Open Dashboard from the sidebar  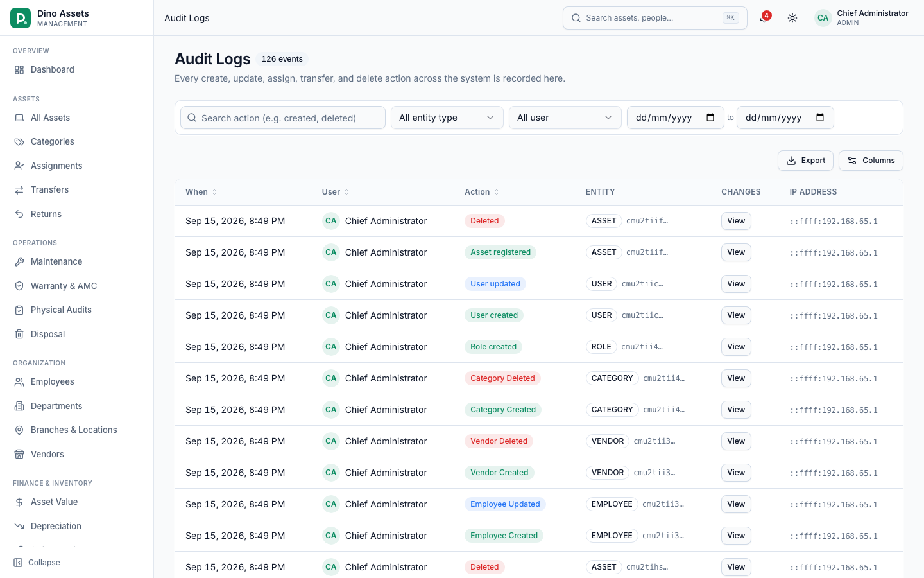pyautogui.click(x=77, y=69)
